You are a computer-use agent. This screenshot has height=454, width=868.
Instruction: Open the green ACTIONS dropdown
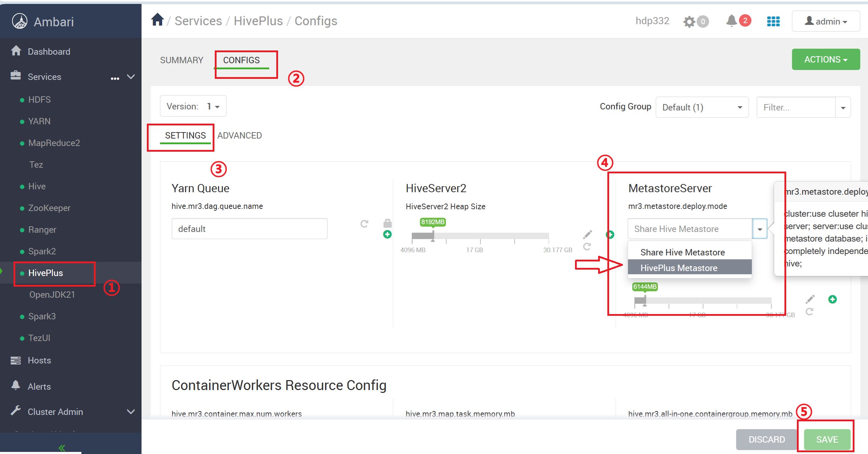point(826,59)
